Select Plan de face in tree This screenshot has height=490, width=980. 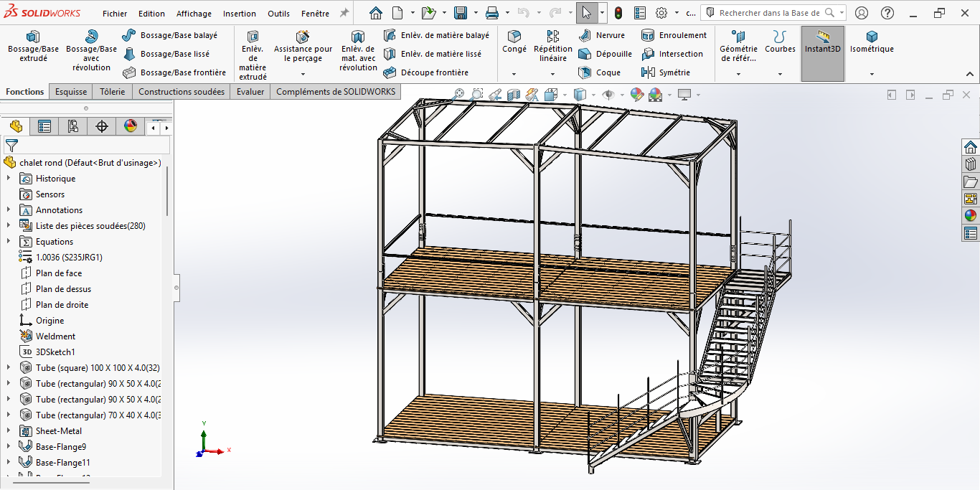[58, 273]
